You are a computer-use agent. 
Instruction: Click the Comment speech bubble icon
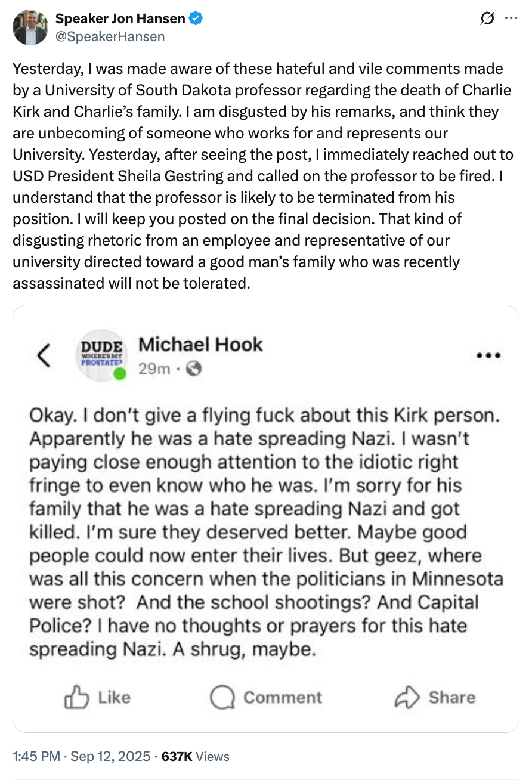(223, 697)
